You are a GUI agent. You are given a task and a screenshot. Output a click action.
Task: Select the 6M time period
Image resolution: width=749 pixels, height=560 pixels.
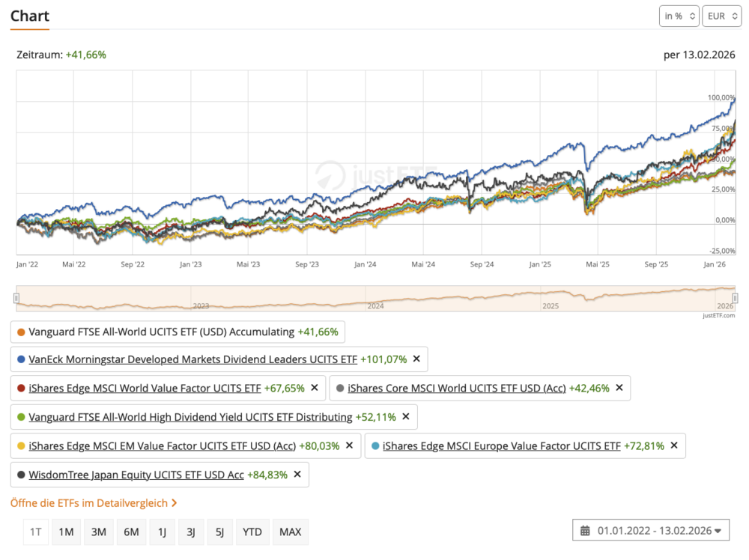coord(131,532)
